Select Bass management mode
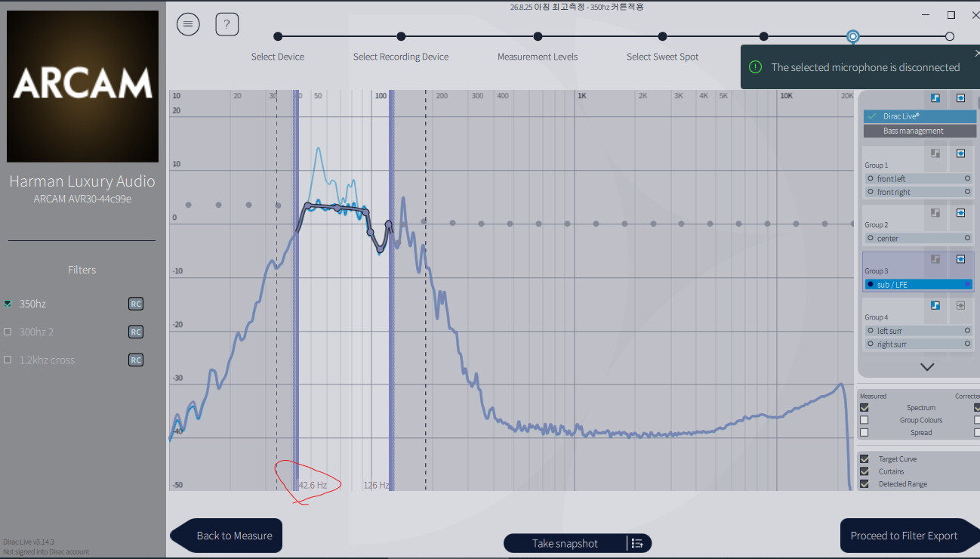980x559 pixels. click(920, 131)
